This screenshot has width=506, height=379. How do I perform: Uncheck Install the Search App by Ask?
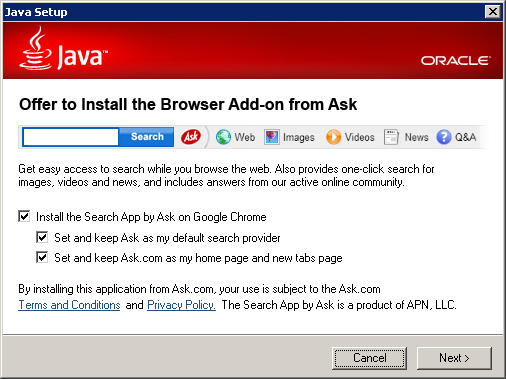24,216
